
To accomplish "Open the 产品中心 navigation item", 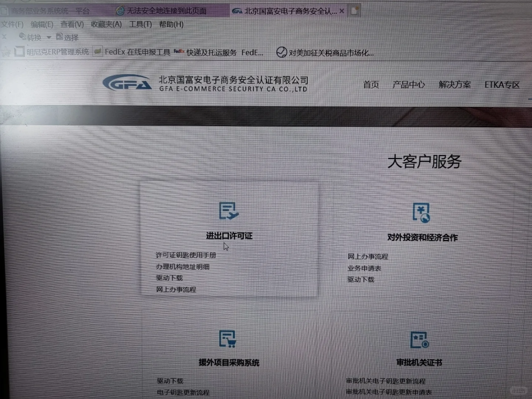I will pyautogui.click(x=408, y=85).
